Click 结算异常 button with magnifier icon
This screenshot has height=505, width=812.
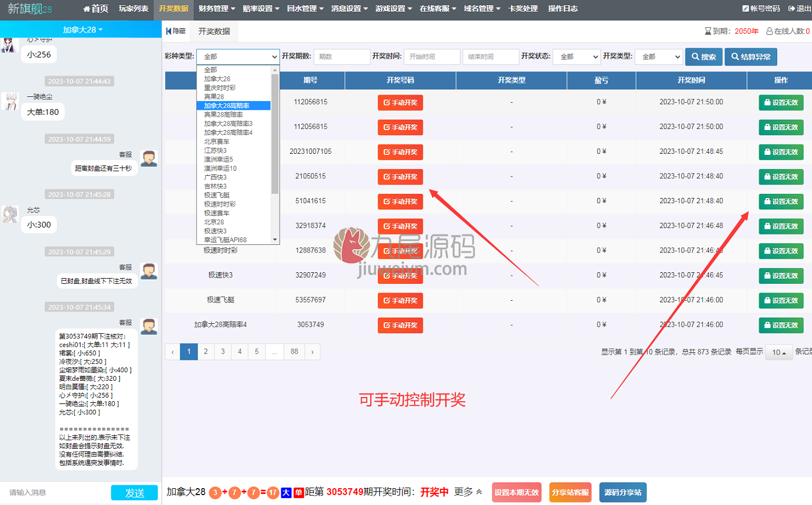pos(751,57)
